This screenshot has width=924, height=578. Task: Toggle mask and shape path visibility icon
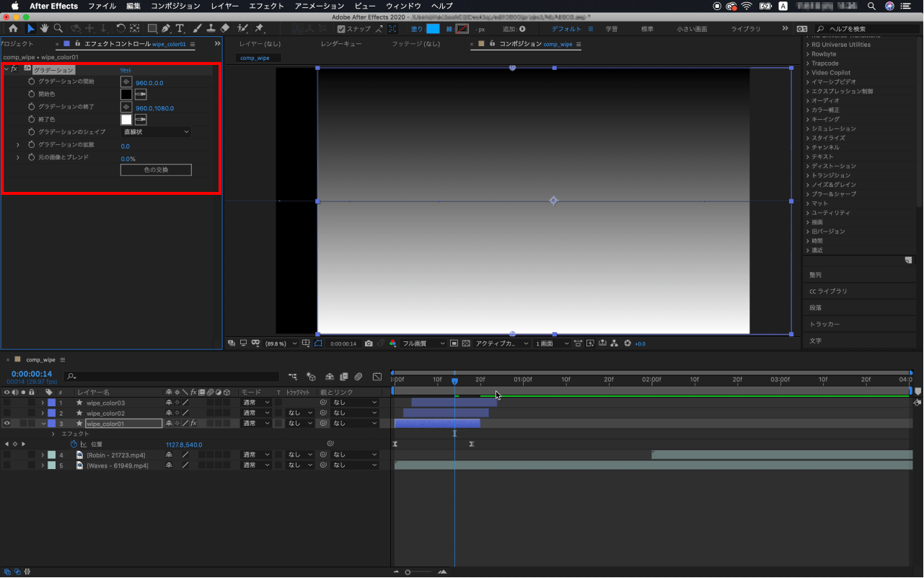click(318, 343)
